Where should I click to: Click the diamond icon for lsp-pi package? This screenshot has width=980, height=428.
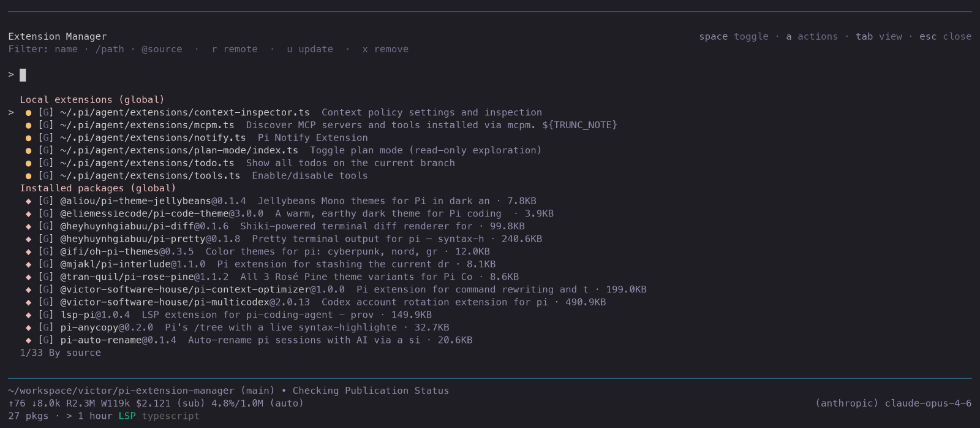click(28, 315)
